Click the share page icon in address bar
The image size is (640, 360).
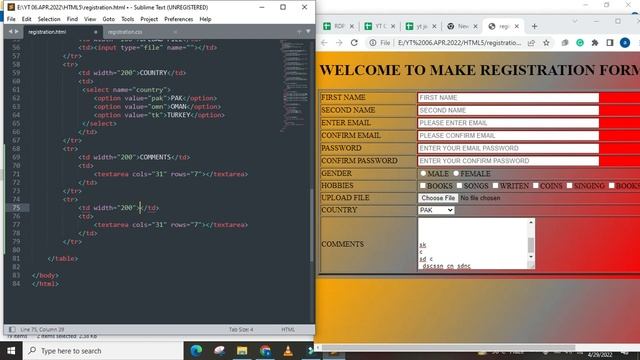[x=531, y=43]
